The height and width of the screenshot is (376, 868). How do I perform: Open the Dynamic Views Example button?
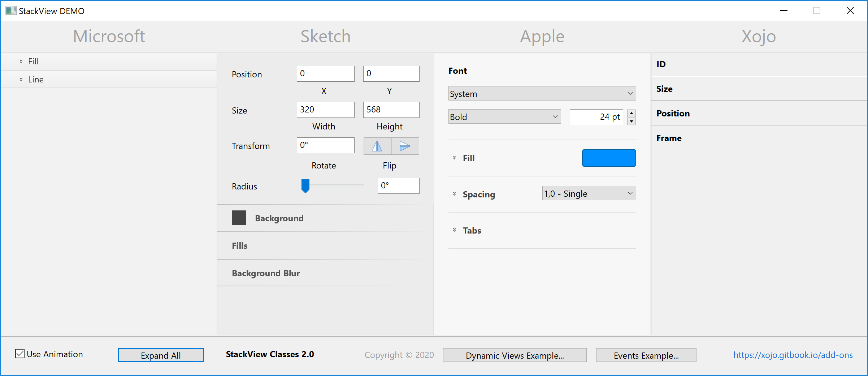pyautogui.click(x=515, y=355)
